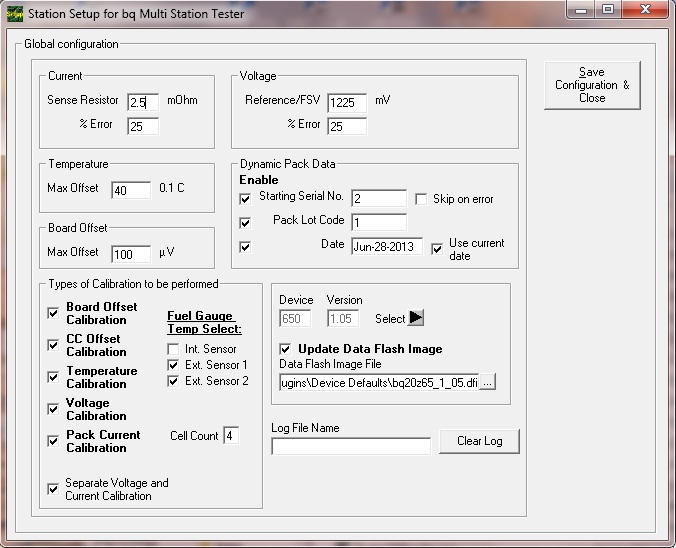Toggle the Date enable checkbox
Image resolution: width=676 pixels, height=548 pixels.
[245, 247]
